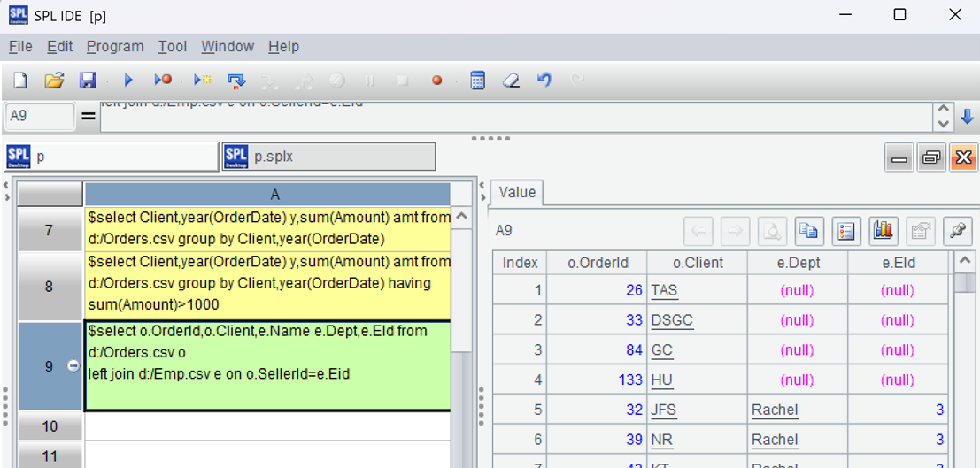Image resolution: width=980 pixels, height=468 pixels.
Task: Save the script using floppy disk icon
Action: pyautogui.click(x=88, y=81)
